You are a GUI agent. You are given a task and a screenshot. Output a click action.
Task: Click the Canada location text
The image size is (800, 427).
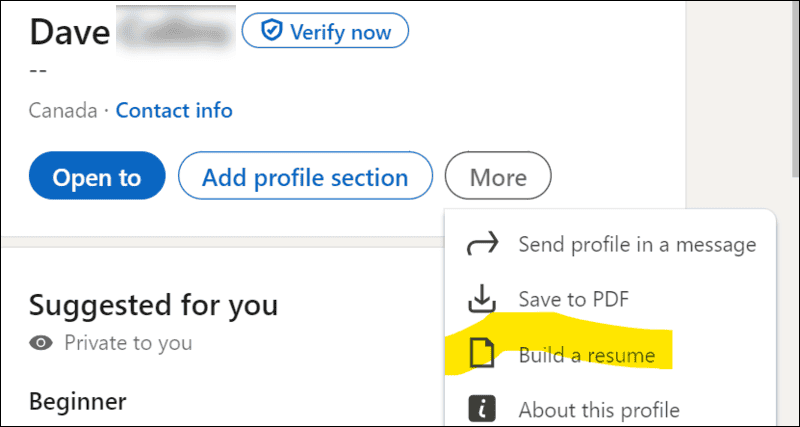tap(63, 111)
